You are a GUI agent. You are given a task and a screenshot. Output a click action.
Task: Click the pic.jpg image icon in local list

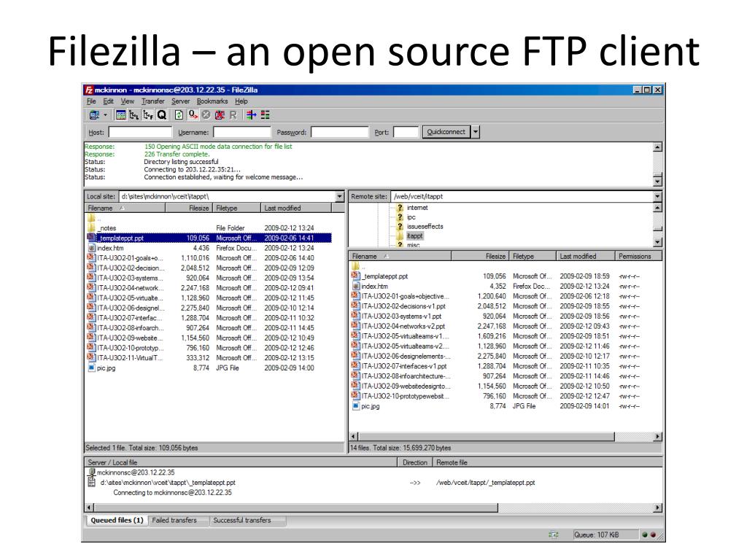coord(91,367)
